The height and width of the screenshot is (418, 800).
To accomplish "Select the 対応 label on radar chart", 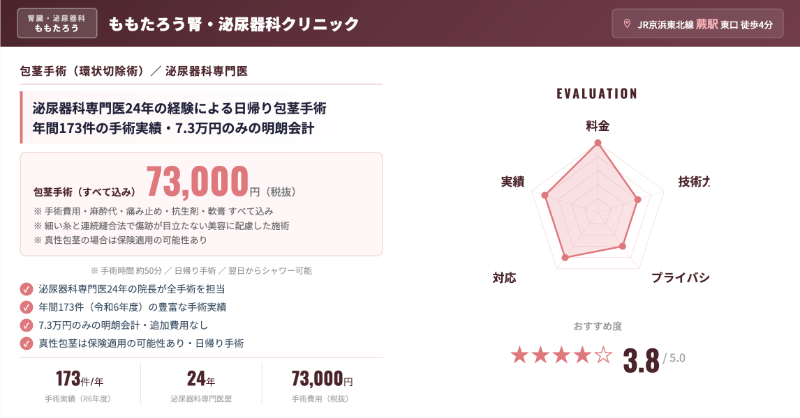I will pos(505,276).
